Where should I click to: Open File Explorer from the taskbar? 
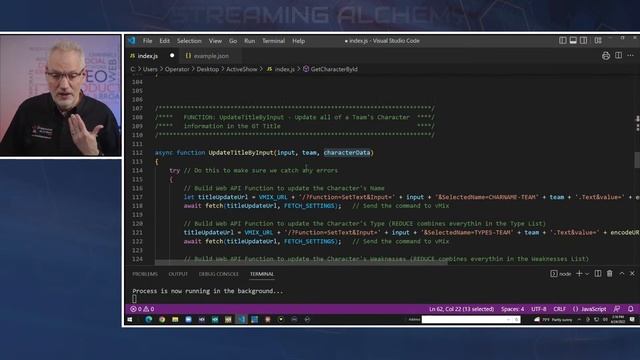[x=175, y=320]
